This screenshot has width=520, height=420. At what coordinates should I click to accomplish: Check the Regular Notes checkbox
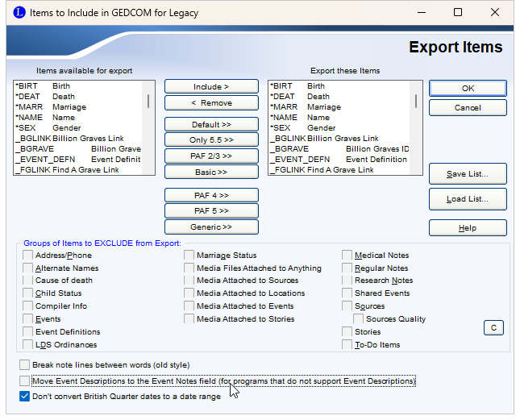point(347,268)
